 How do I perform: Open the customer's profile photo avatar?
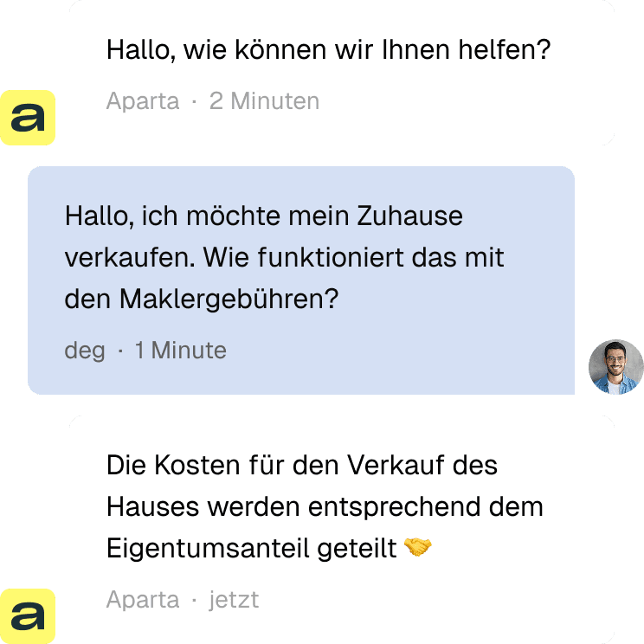[615, 367]
